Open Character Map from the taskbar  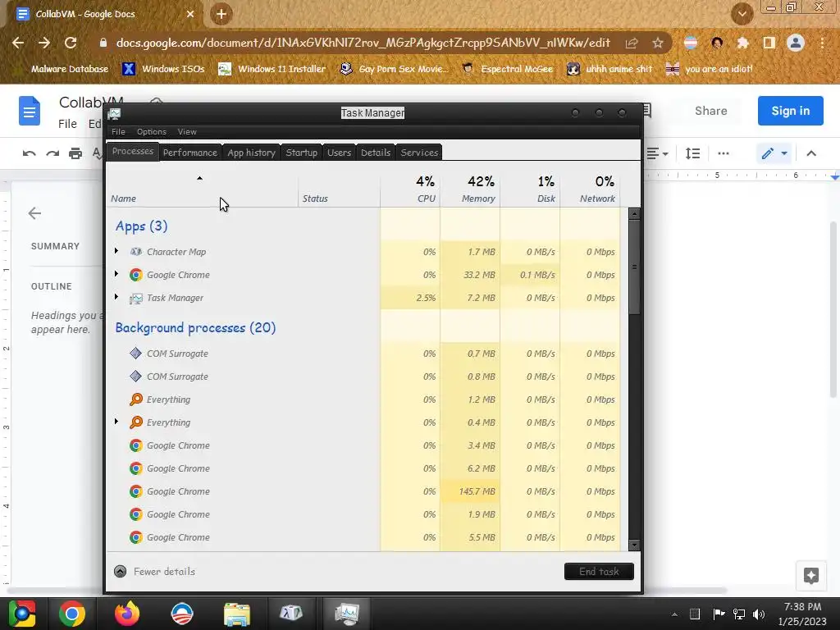click(x=291, y=614)
